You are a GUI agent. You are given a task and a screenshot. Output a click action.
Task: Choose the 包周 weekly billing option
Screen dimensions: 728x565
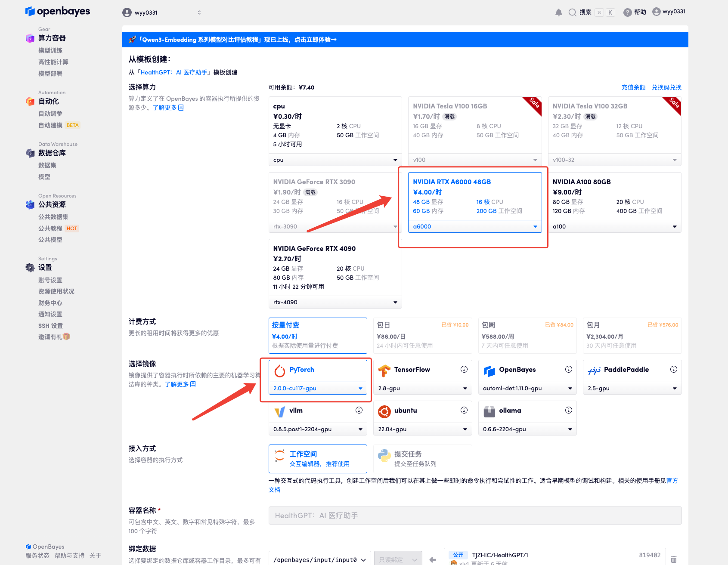point(527,335)
